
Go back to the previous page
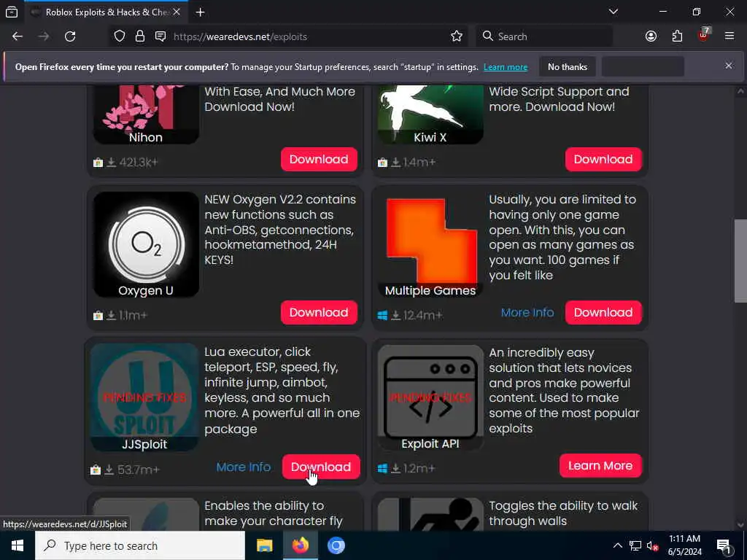click(18, 36)
